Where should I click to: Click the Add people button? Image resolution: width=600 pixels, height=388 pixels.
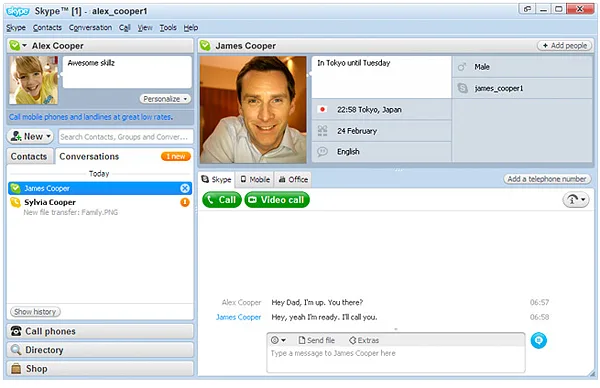(x=565, y=46)
